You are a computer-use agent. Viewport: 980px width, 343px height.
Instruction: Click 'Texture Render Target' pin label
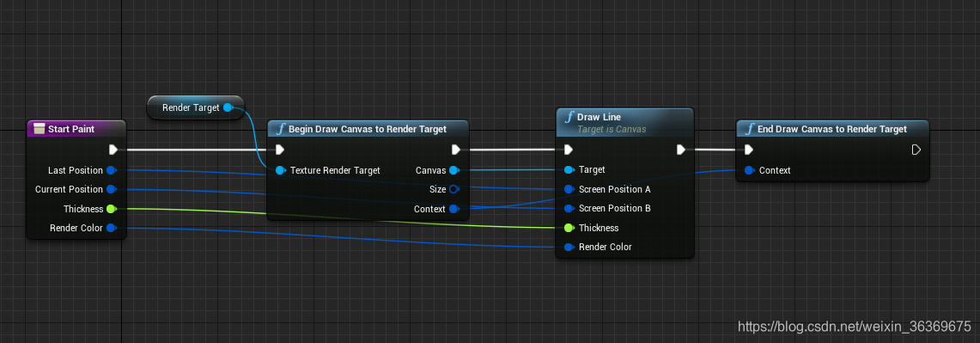[335, 170]
